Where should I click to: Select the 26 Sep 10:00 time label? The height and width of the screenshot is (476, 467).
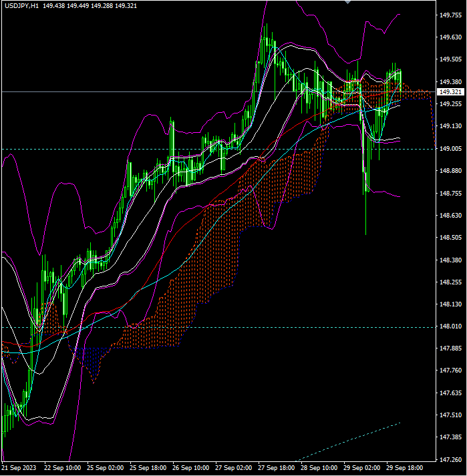coord(191,468)
